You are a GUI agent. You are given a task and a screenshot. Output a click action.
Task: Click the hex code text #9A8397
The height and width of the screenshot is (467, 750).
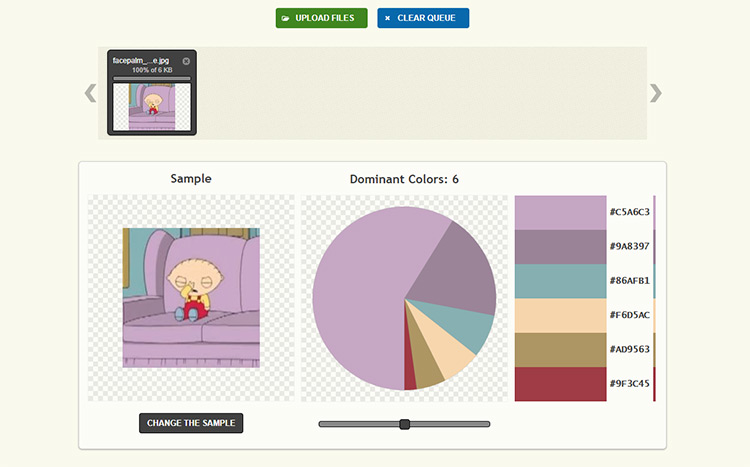point(629,246)
